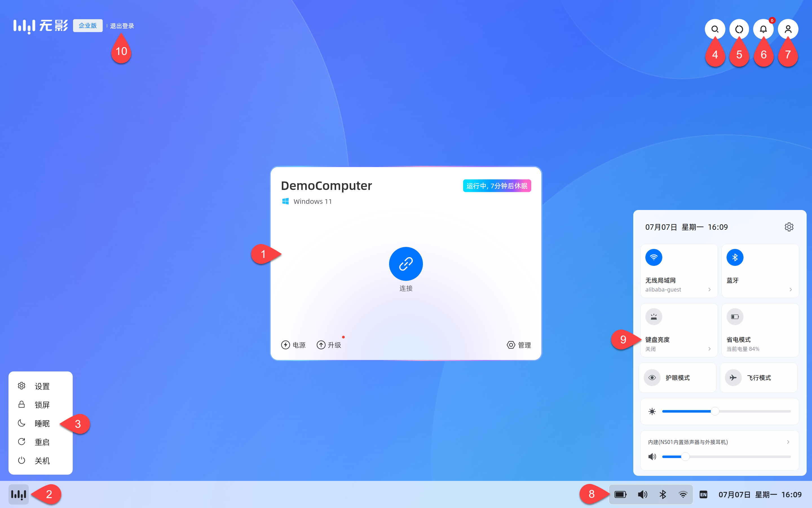Click the Windows 11 label
Viewport: 812px width, 508px height.
(312, 201)
